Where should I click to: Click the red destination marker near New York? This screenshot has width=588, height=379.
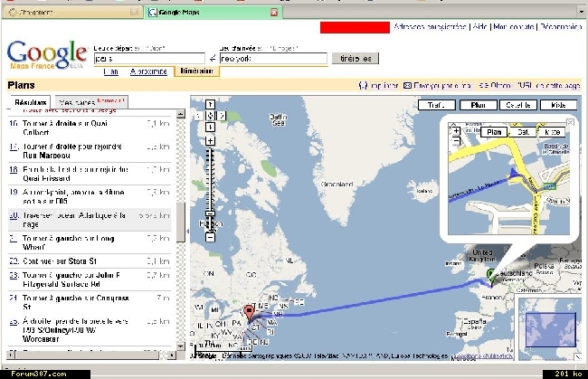(x=249, y=313)
